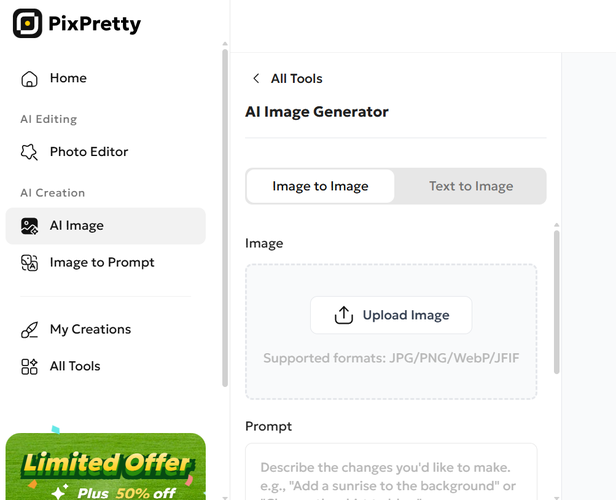Viewport: 616px width, 500px height.
Task: Click the Limited Offer promo banner
Action: 106,467
